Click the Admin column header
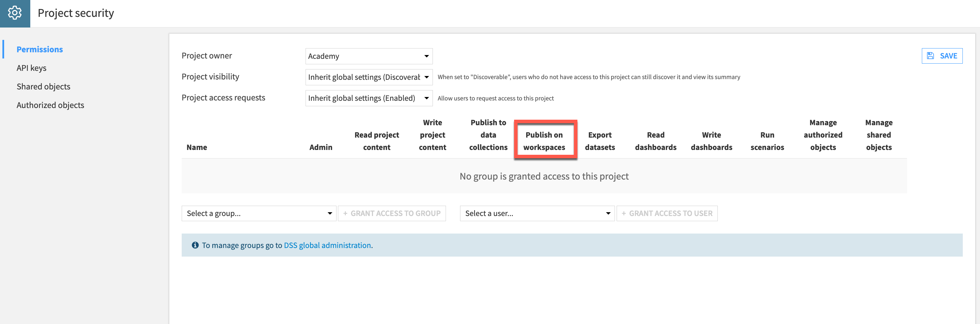The height and width of the screenshot is (324, 980). click(x=321, y=147)
